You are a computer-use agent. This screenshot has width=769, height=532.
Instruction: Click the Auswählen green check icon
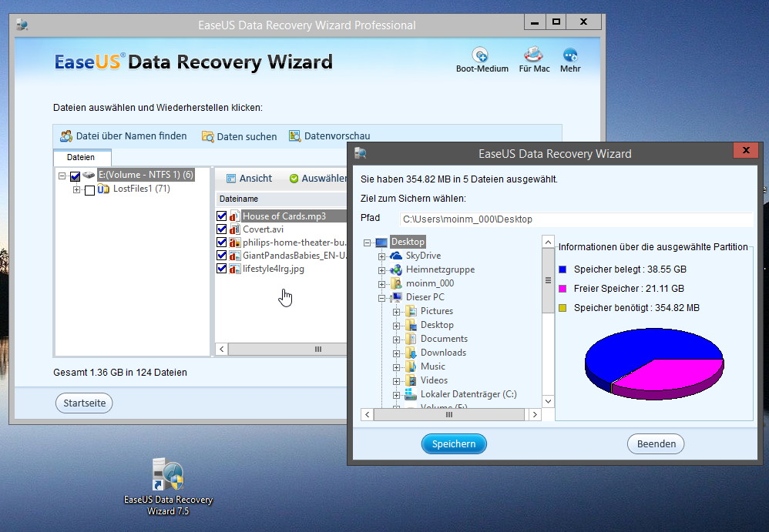click(x=294, y=179)
